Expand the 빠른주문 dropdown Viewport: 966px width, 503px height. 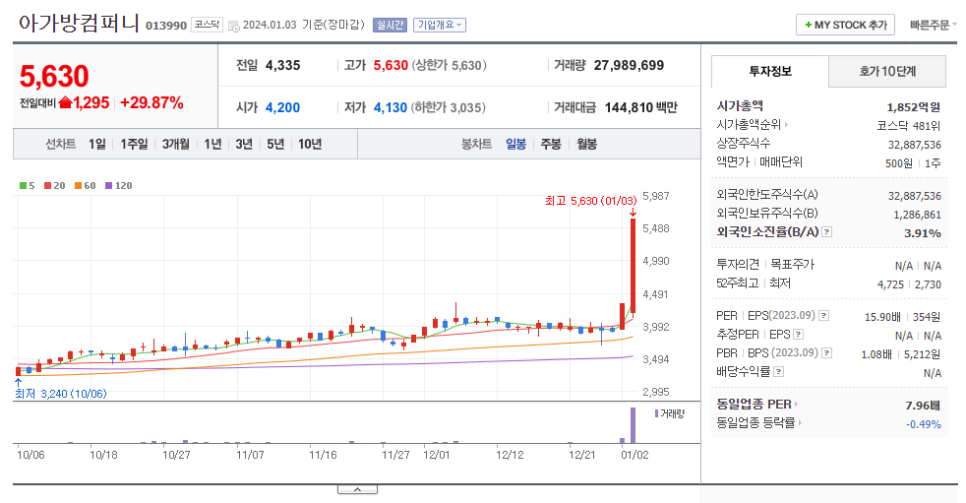(933, 25)
